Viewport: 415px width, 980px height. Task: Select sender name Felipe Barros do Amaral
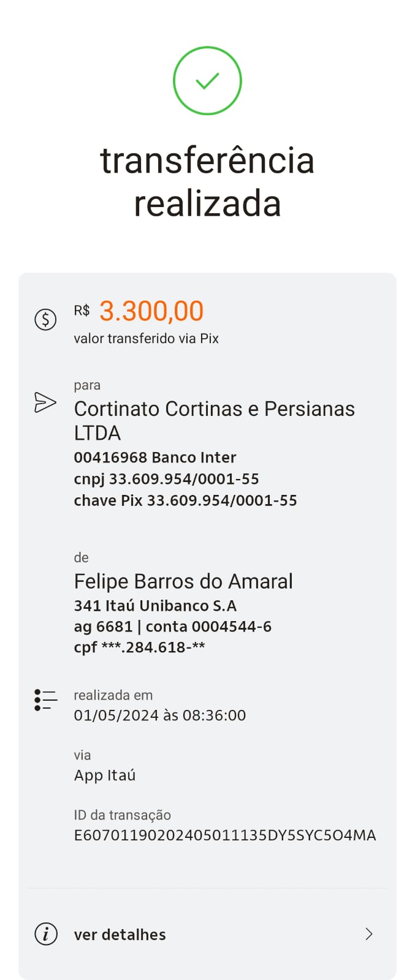183,581
